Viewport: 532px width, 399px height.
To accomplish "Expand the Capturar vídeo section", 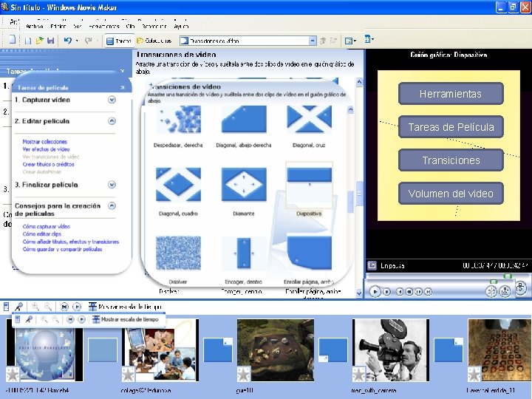I will tap(112, 100).
